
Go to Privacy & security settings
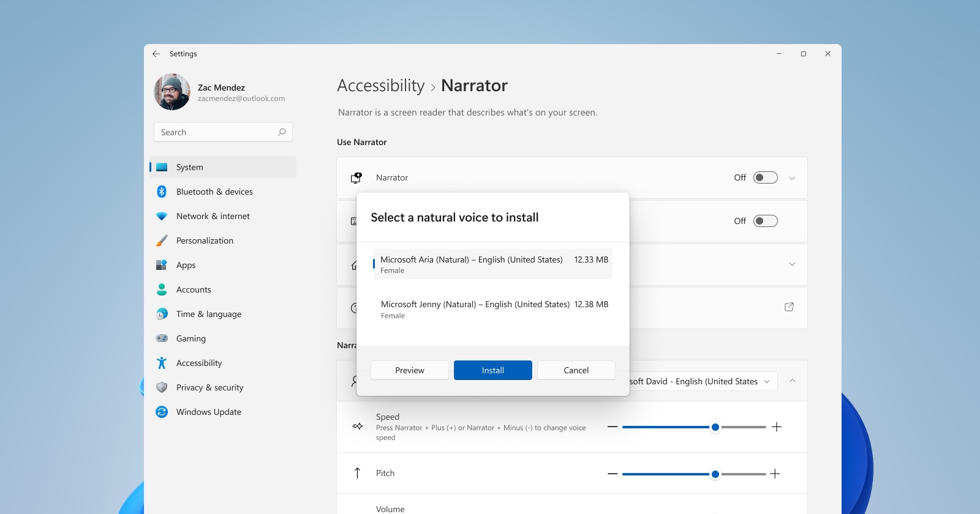pyautogui.click(x=223, y=387)
